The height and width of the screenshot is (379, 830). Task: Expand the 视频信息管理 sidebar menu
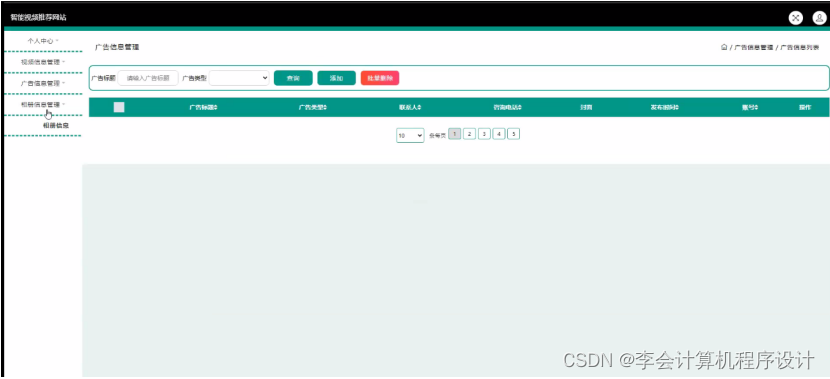[43, 62]
